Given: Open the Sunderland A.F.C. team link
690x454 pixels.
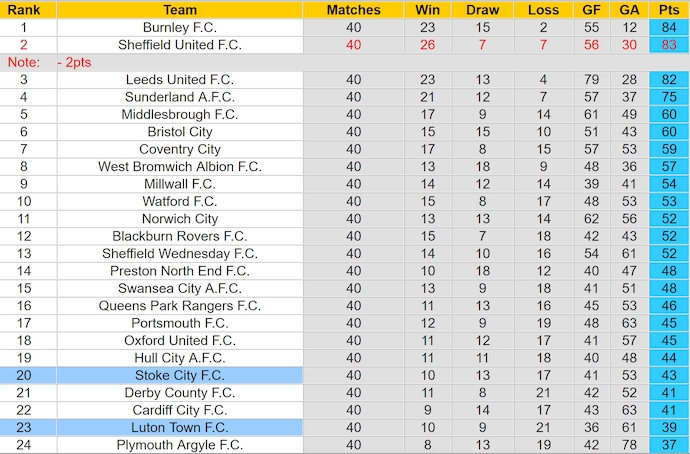Looking at the screenshot, I should tap(180, 97).
